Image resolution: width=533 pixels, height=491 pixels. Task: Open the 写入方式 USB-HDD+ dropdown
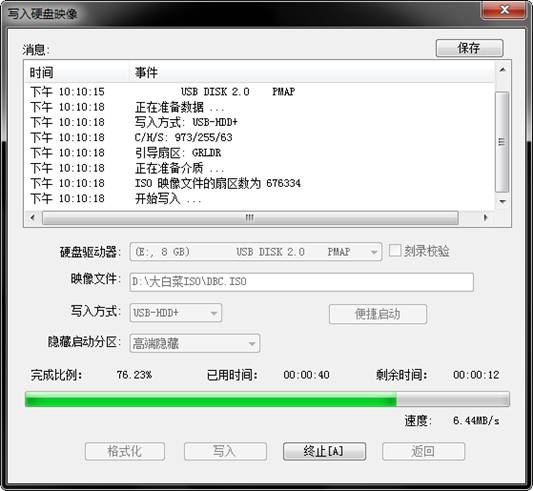pos(176,313)
